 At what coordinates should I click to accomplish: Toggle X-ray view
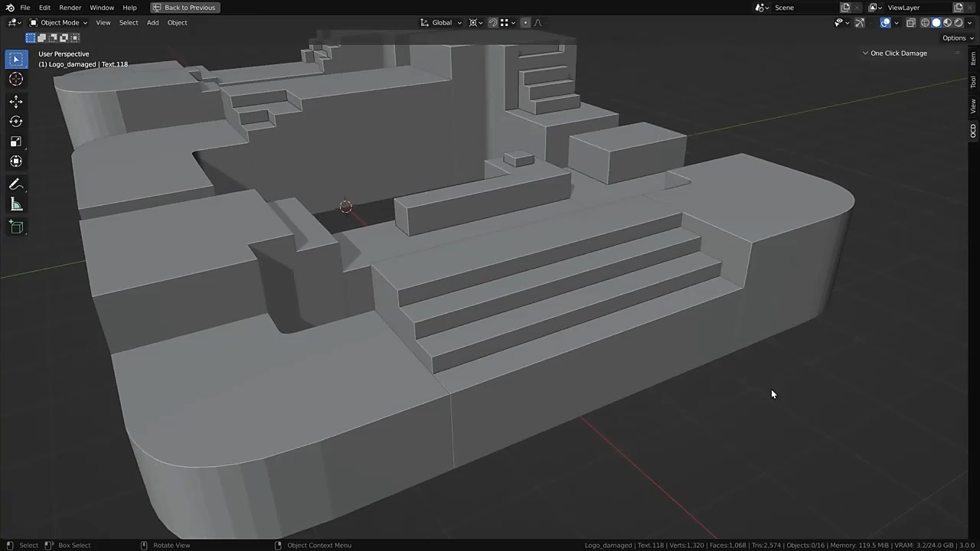coord(910,23)
